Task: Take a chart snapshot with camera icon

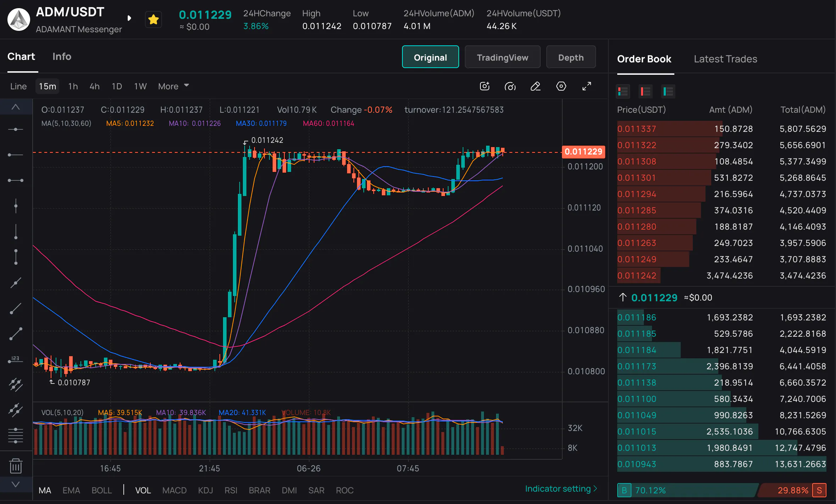Action: click(x=485, y=86)
